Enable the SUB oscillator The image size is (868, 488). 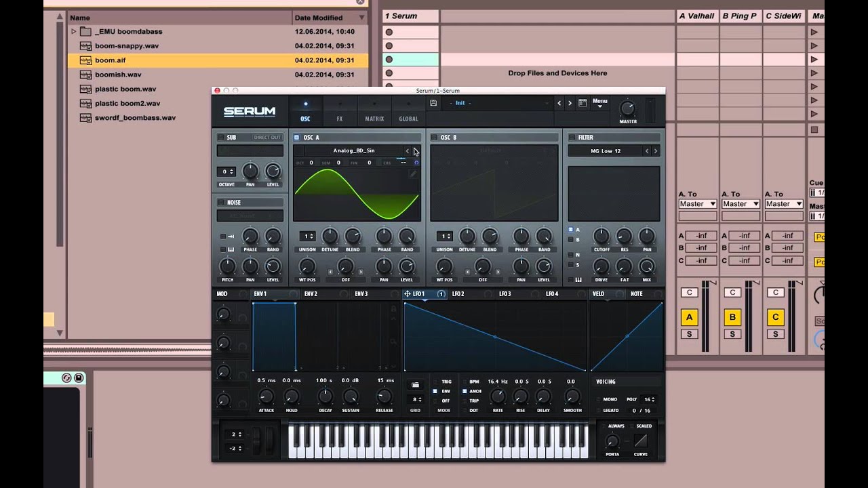tap(221, 138)
